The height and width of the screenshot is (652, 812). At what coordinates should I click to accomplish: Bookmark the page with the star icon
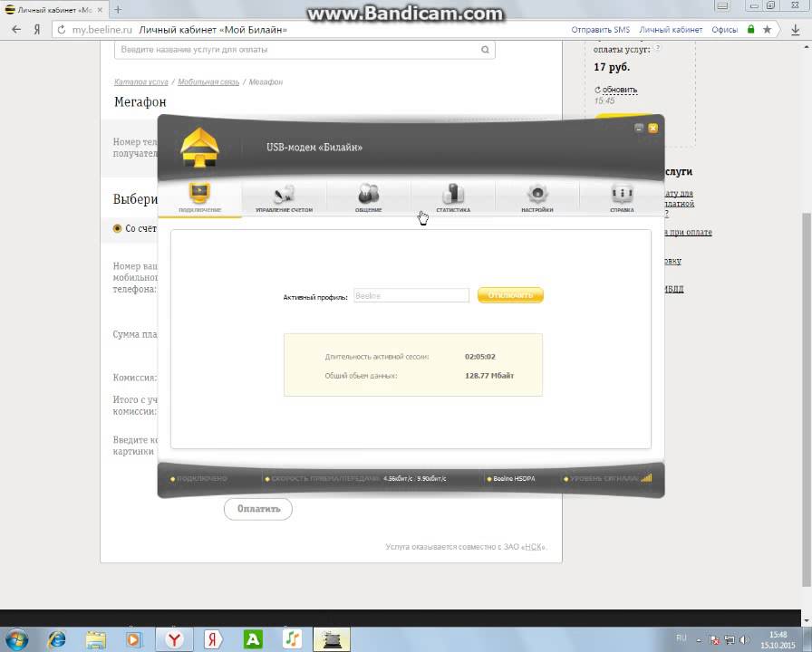click(768, 30)
